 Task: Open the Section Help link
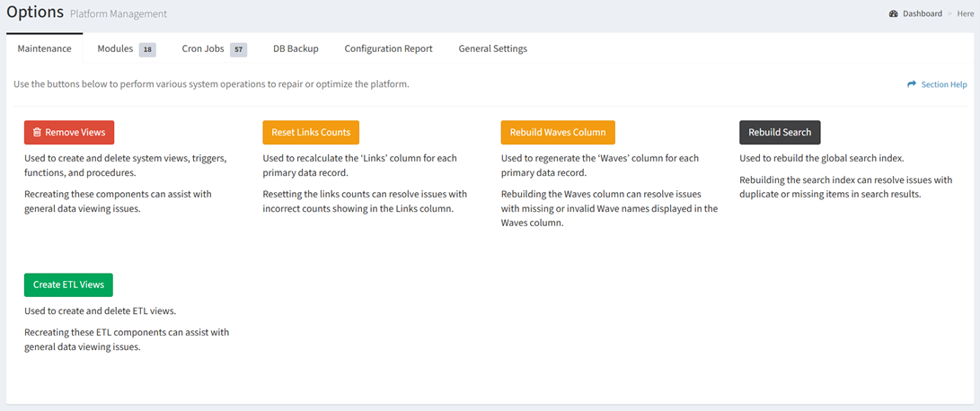943,84
